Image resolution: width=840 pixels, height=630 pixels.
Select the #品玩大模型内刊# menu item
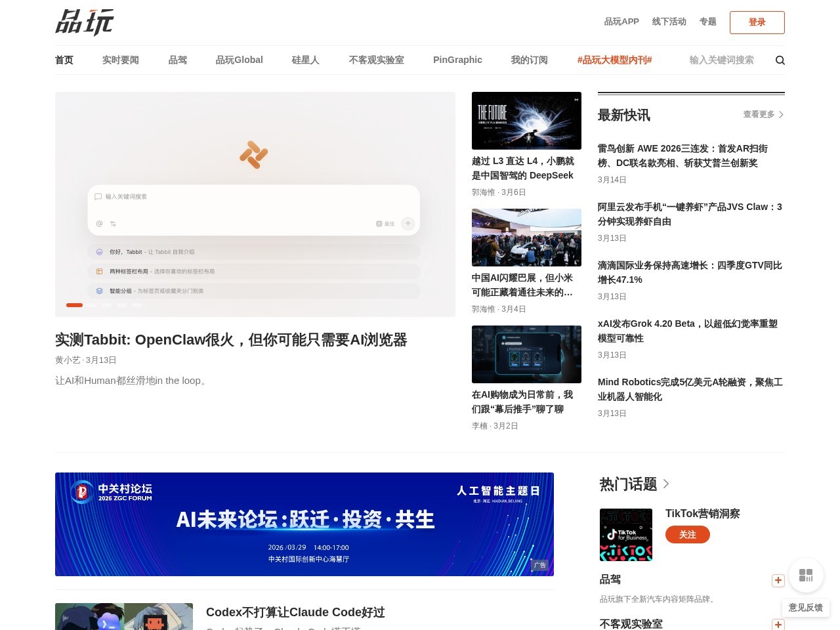(614, 60)
